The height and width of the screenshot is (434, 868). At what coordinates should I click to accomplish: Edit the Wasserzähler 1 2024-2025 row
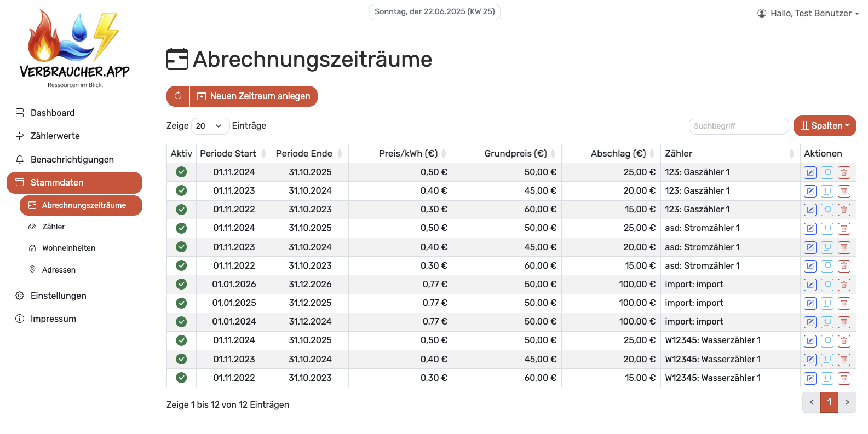(810, 341)
